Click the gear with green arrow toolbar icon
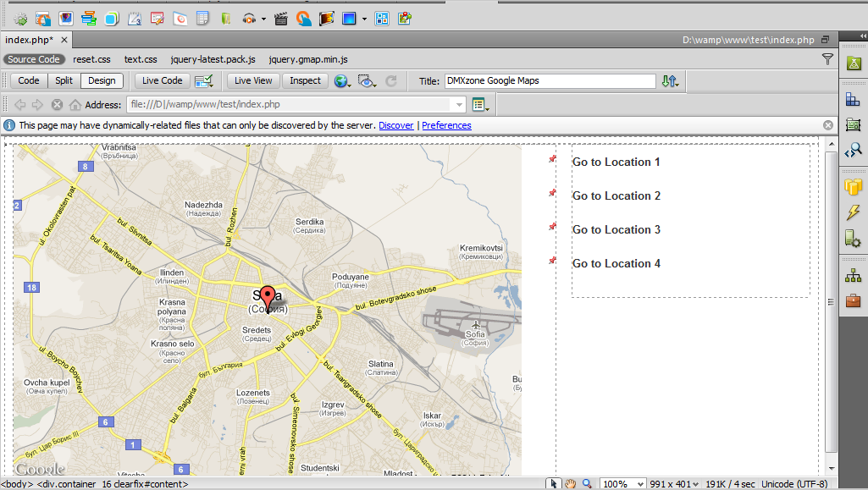Viewport: 868px width, 490px height. pos(20,19)
